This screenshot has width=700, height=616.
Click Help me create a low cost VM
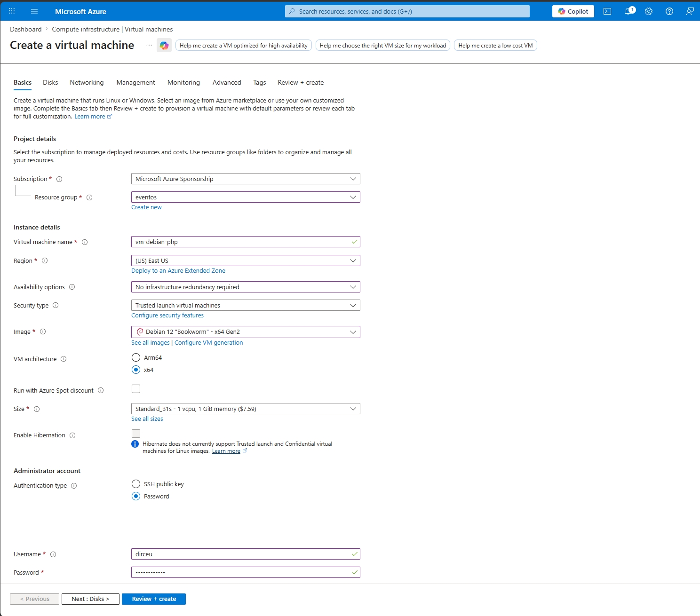point(495,45)
